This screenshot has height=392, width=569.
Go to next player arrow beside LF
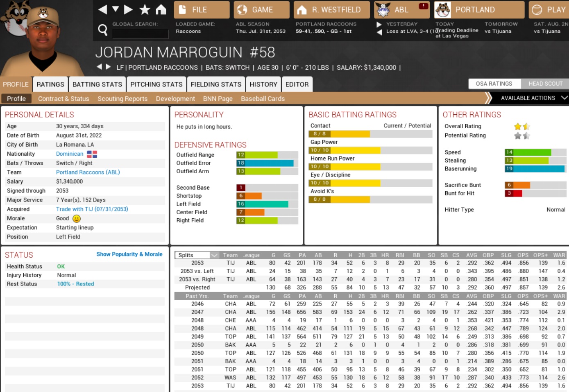pos(108,67)
